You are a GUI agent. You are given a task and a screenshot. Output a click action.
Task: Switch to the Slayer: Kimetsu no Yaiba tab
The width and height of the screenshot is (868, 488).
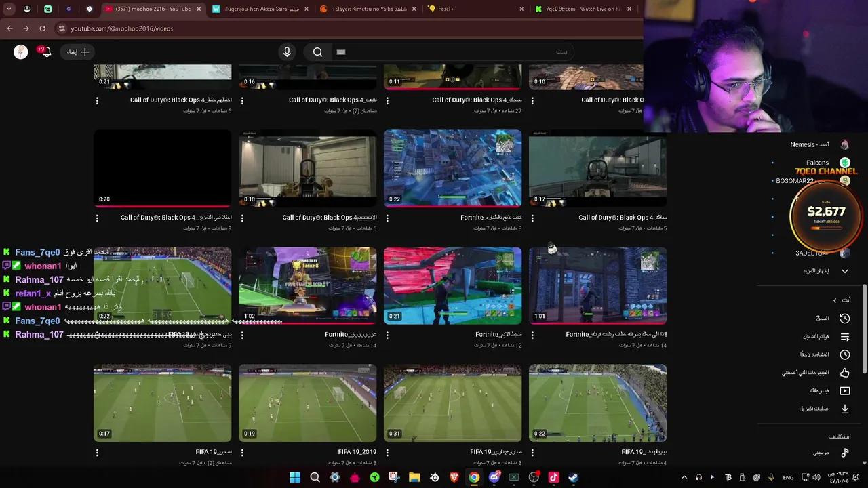[x=367, y=9]
